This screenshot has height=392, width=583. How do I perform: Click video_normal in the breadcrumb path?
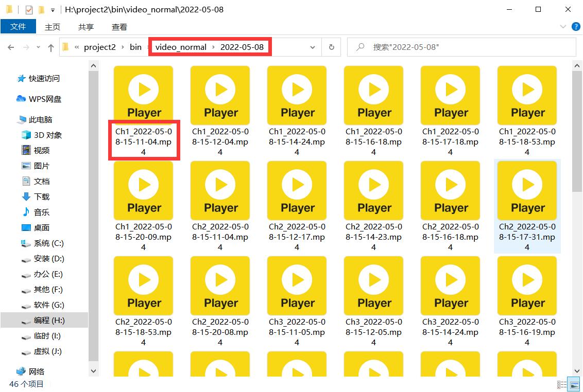[181, 47]
